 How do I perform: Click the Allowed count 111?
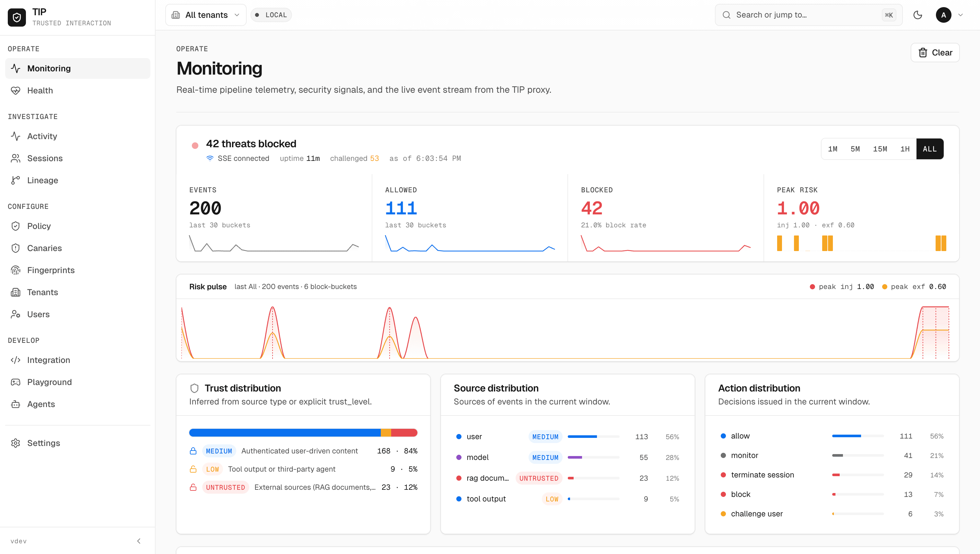pos(401,208)
